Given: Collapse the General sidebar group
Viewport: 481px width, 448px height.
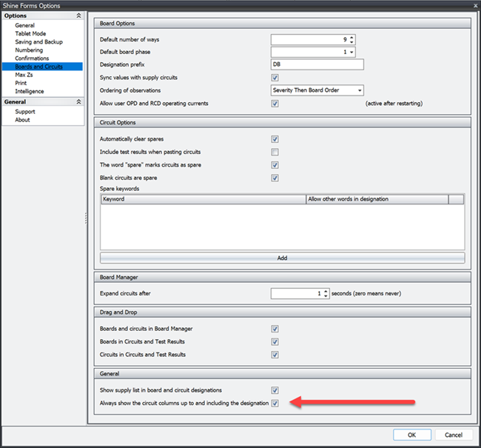Looking at the screenshot, I should [78, 101].
